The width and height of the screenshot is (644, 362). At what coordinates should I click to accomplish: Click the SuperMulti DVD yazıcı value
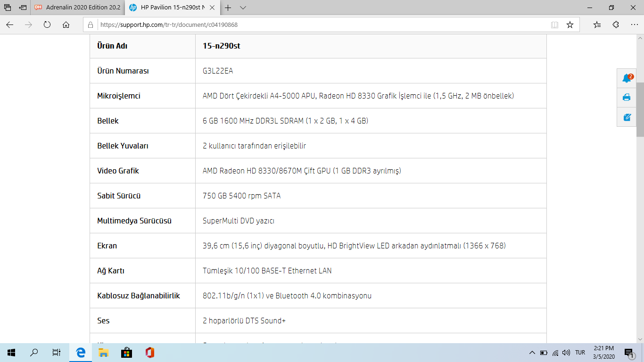239,221
